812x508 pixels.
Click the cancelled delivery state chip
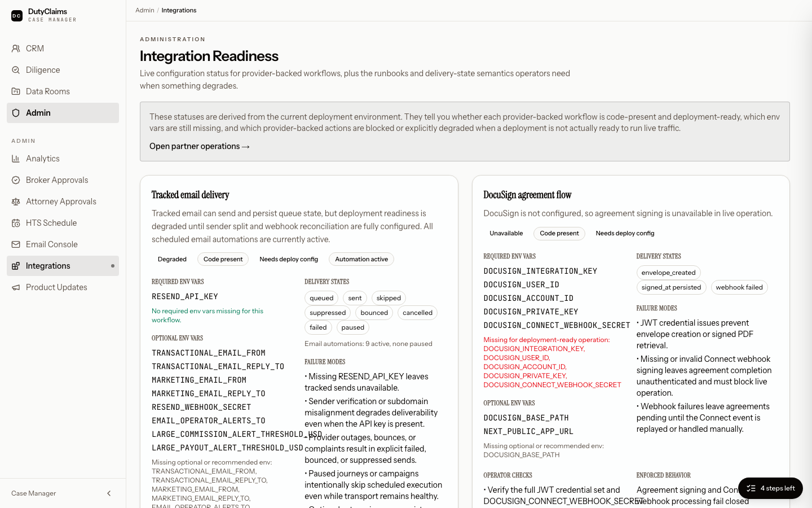tap(417, 313)
